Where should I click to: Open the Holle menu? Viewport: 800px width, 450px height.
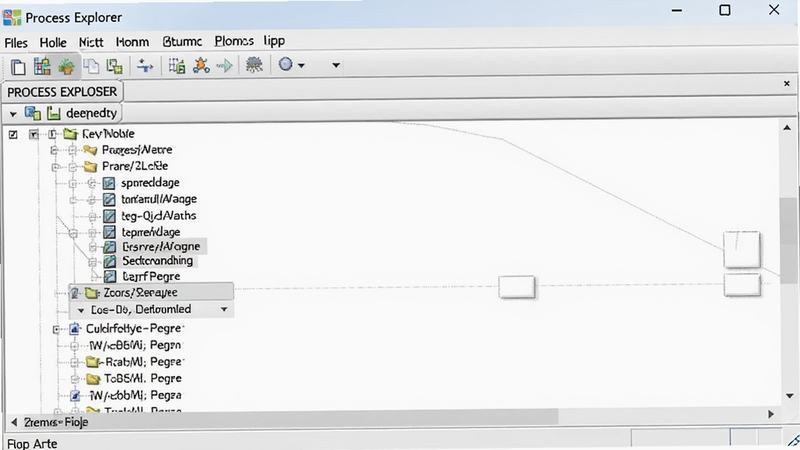pos(53,42)
